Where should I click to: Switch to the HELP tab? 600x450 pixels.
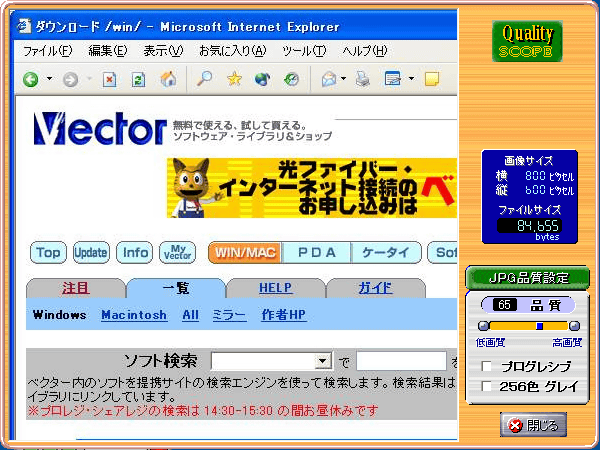pyautogui.click(x=276, y=288)
